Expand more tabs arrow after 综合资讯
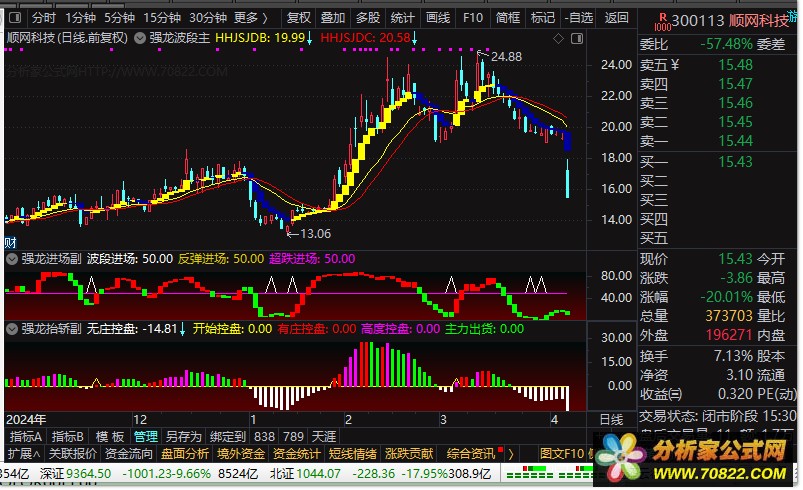 pos(511,454)
